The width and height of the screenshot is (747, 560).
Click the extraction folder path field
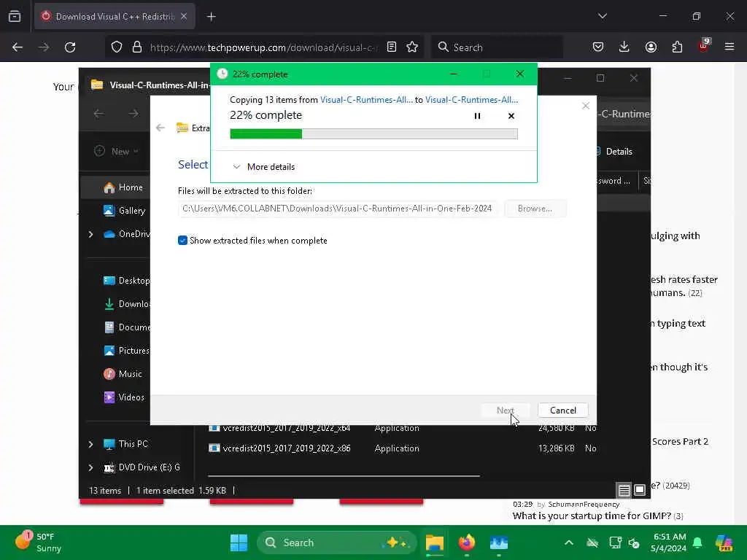[x=338, y=209]
